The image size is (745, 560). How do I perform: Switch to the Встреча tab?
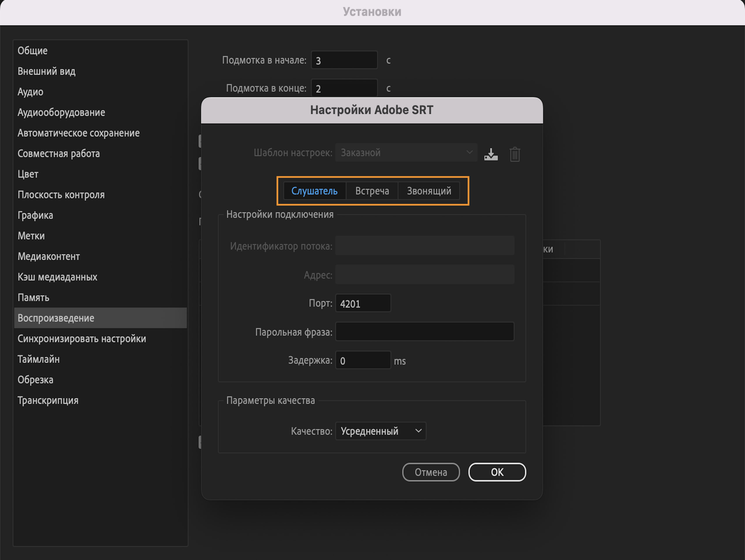tap(372, 191)
